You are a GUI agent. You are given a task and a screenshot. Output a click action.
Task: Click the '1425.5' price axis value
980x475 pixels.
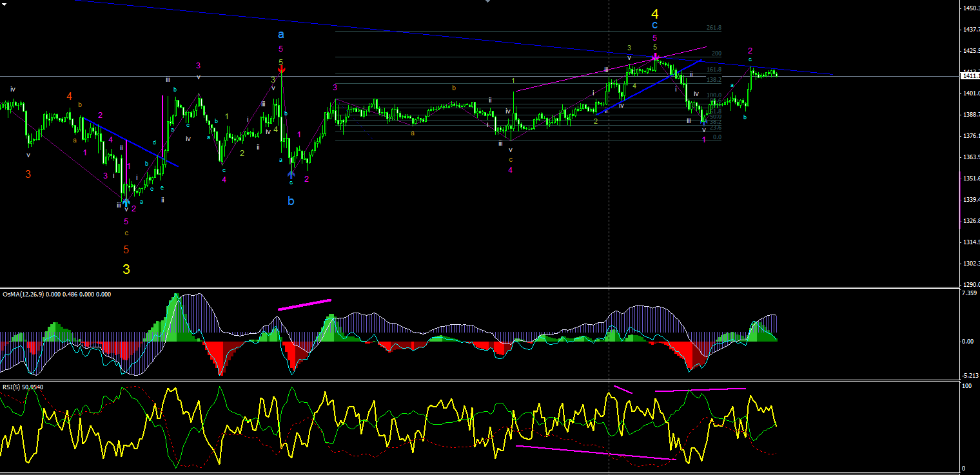pyautogui.click(x=971, y=51)
